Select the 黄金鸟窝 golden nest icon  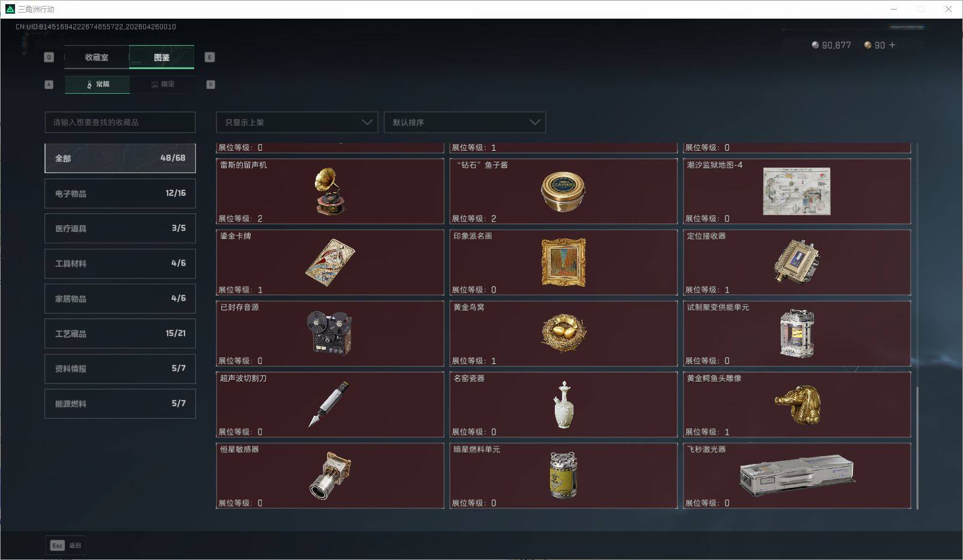tap(563, 332)
